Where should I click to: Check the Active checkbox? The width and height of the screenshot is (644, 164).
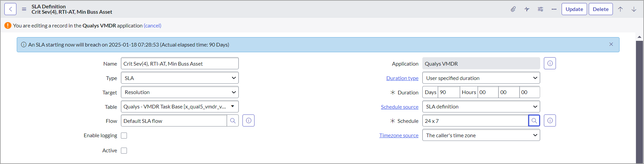tap(124, 151)
